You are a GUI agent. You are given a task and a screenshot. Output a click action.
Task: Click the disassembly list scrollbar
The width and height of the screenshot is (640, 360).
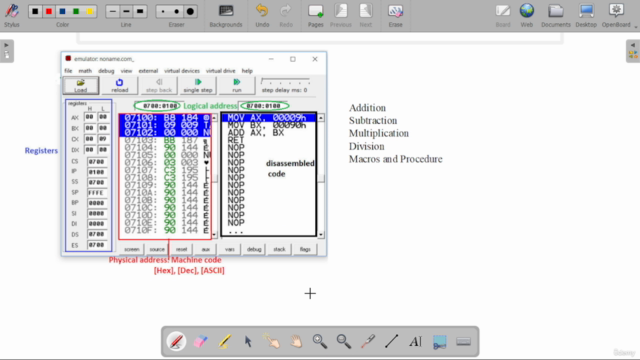tap(321, 176)
